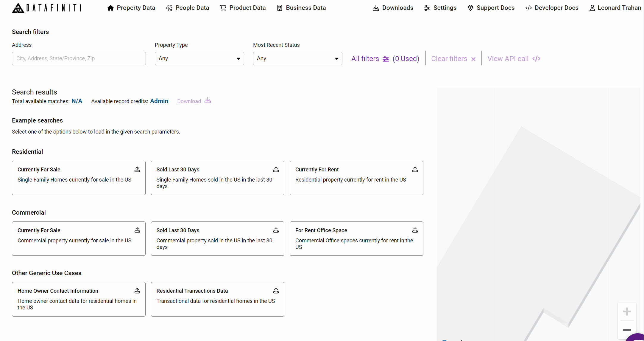Load Residential Transactions Data search icon
The height and width of the screenshot is (341, 644).
[x=276, y=291]
